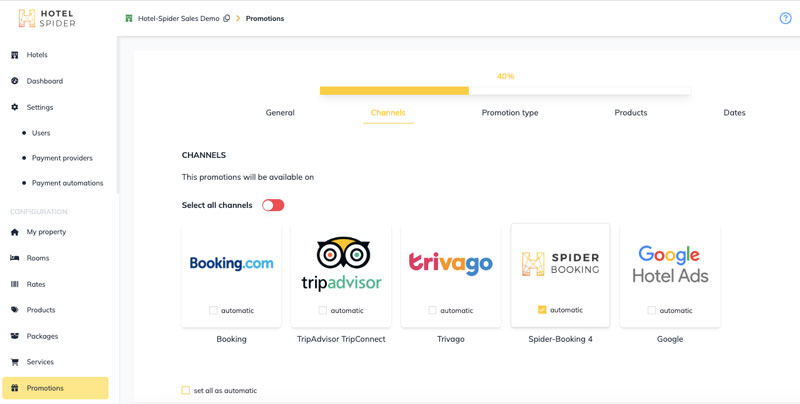800x404 pixels.
Task: Switch to the Promotion type step
Action: tap(510, 113)
